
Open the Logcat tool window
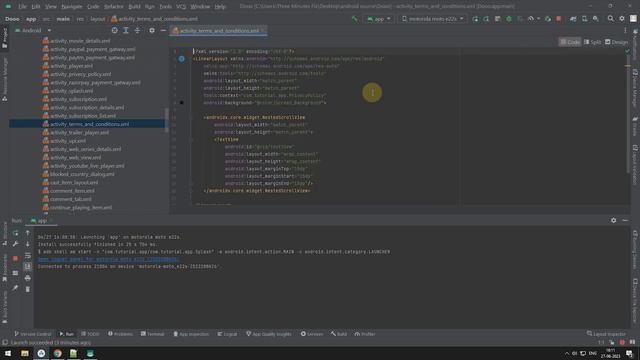227,334
